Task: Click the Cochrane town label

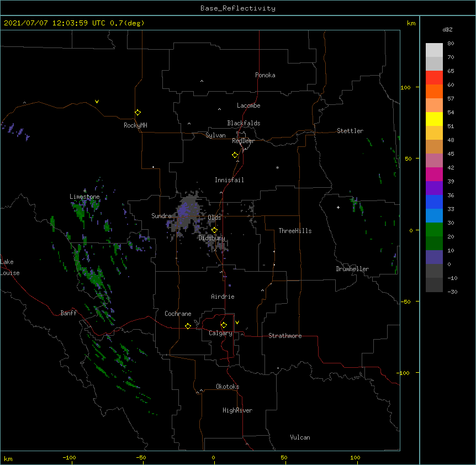Action: click(178, 314)
